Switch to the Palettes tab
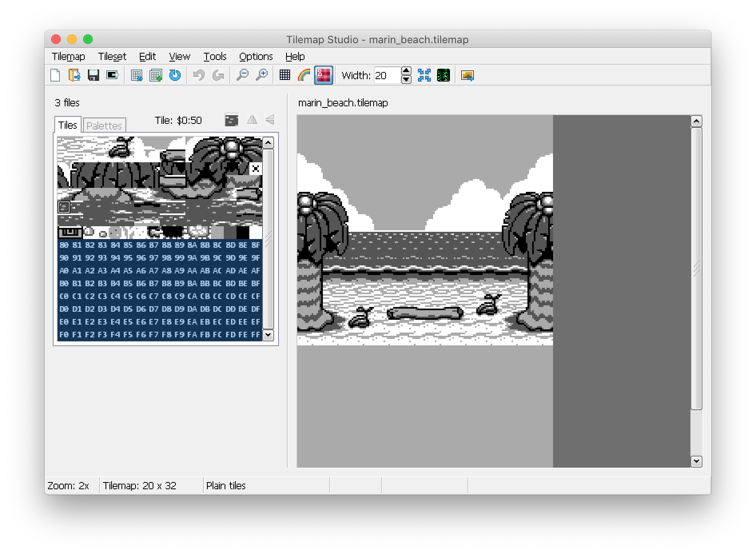Screen dimensions: 756x554 click(x=104, y=126)
